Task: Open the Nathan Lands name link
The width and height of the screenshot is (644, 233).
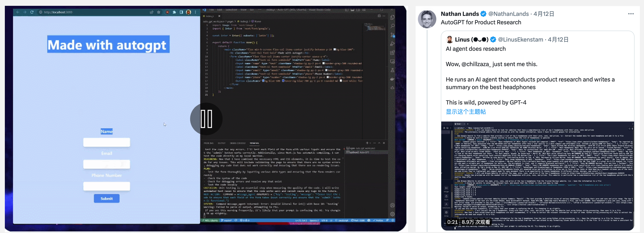Action: (460, 14)
